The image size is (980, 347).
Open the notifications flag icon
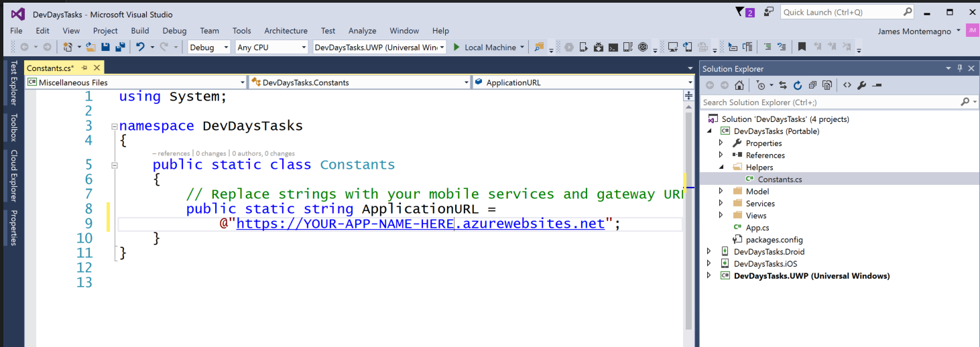[740, 12]
